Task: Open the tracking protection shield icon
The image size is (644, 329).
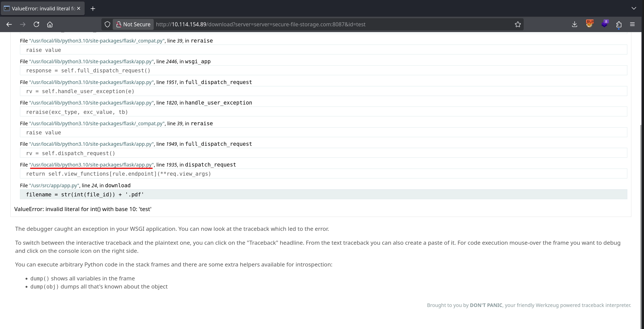Action: (x=107, y=24)
